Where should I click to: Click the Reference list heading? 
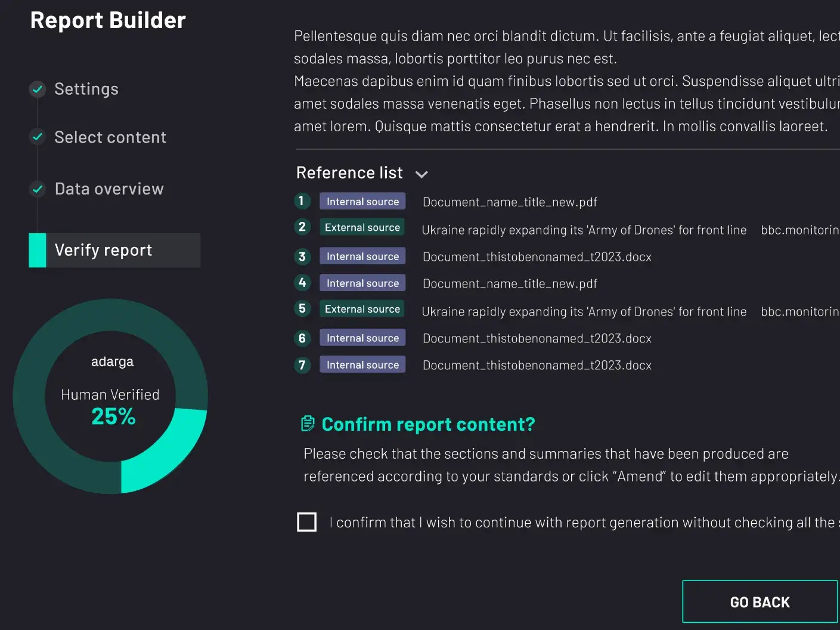[349, 173]
